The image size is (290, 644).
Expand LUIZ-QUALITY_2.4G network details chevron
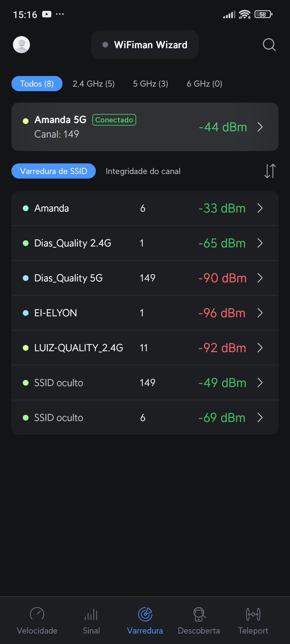coord(260,348)
